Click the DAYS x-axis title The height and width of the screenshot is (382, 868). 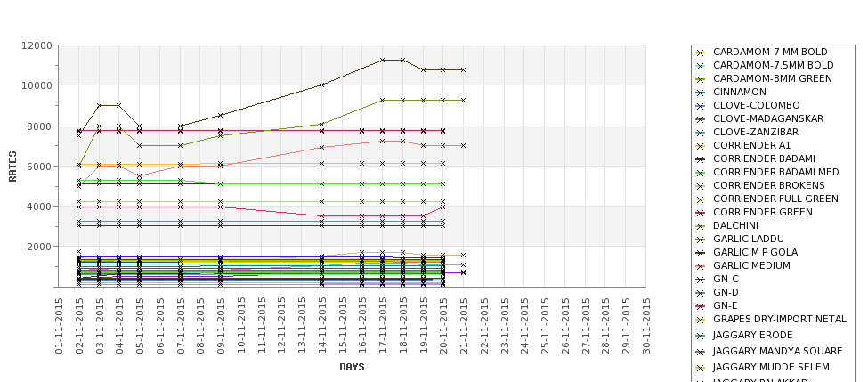pos(352,367)
